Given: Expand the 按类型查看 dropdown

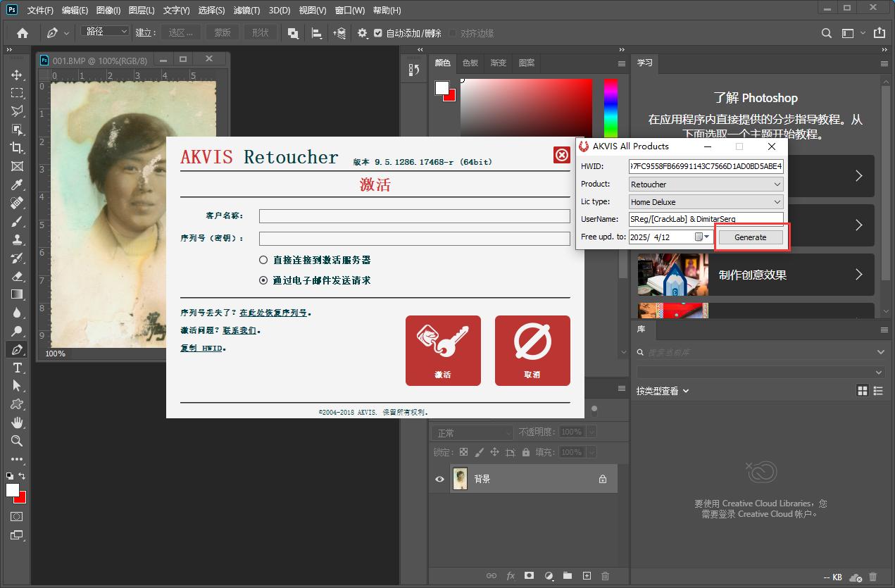Looking at the screenshot, I should point(663,391).
